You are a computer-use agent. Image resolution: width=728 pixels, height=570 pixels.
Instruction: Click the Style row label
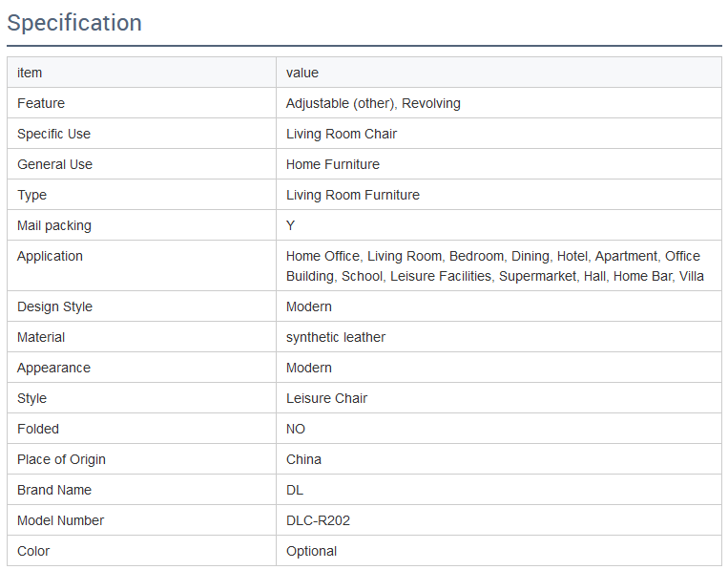pos(32,398)
